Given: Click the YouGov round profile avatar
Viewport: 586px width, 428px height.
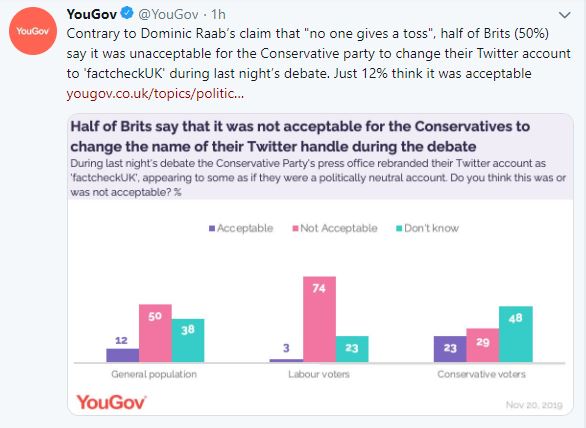Looking at the screenshot, I should click(33, 31).
